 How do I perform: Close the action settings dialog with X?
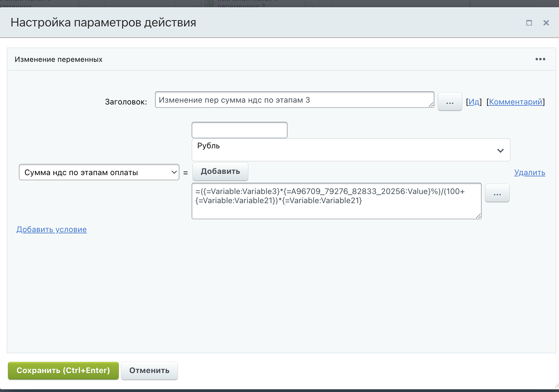point(546,23)
